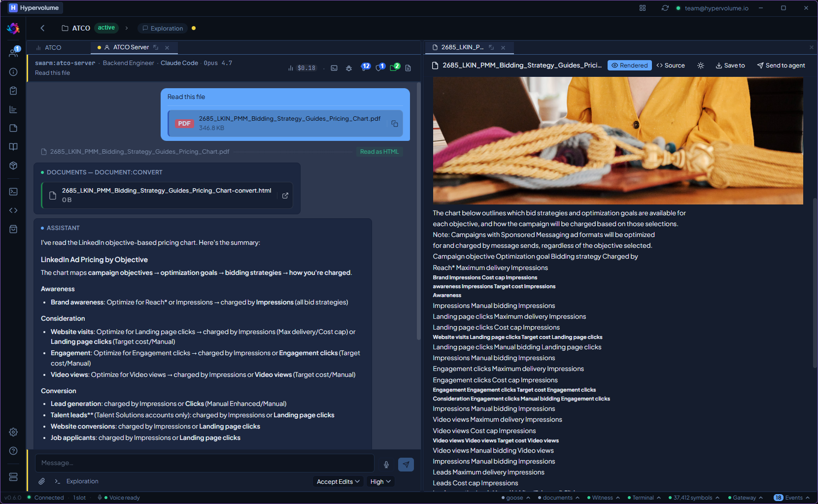Open the help question mark icon

coord(13,451)
